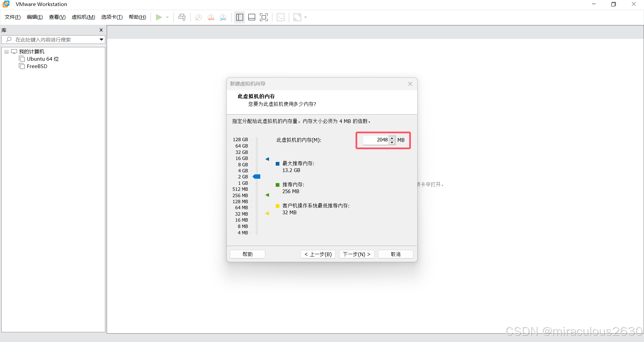644x342 pixels.
Task: Click the green Power On play icon
Action: (x=159, y=17)
